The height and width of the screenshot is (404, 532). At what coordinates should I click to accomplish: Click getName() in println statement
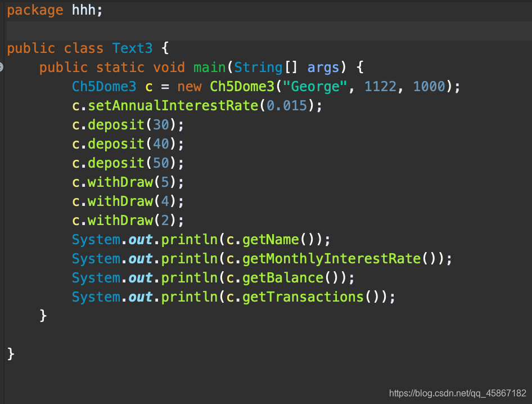(x=278, y=240)
